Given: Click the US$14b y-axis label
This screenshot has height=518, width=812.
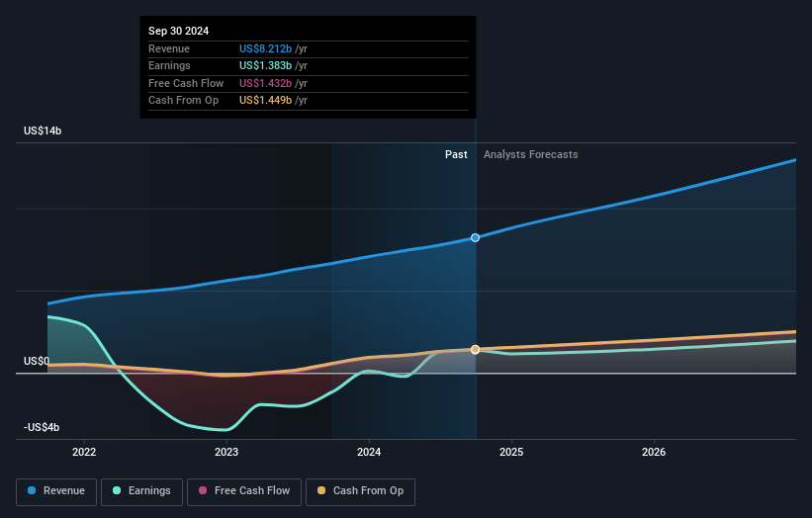Looking at the screenshot, I should pyautogui.click(x=43, y=130).
